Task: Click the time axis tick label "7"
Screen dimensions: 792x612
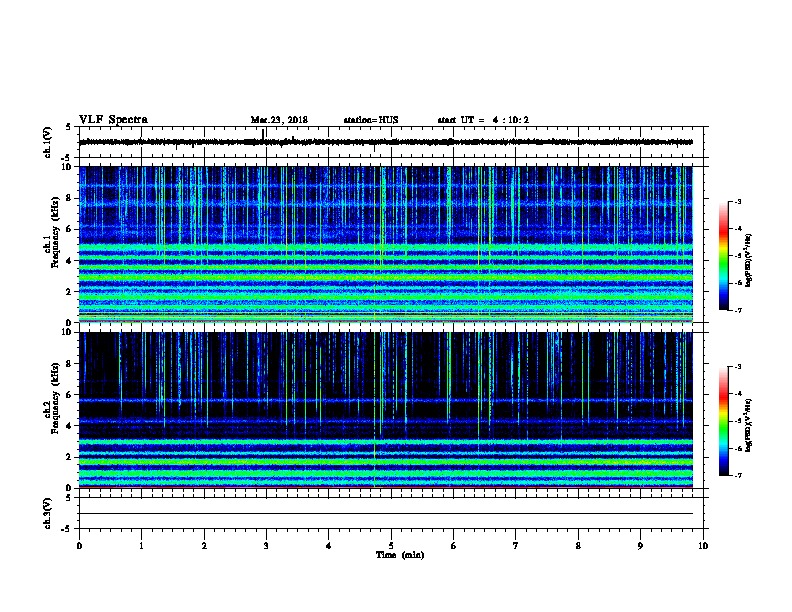Action: [516, 546]
